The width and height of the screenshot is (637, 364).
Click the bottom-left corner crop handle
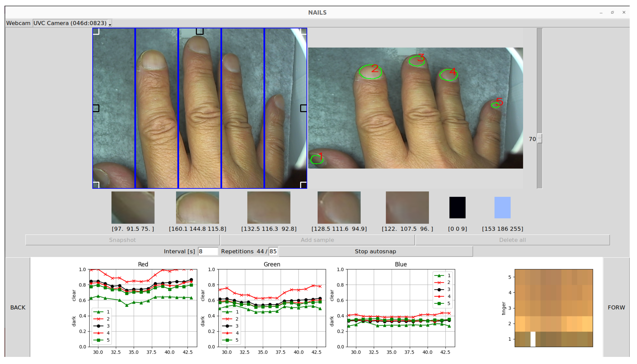point(96,185)
